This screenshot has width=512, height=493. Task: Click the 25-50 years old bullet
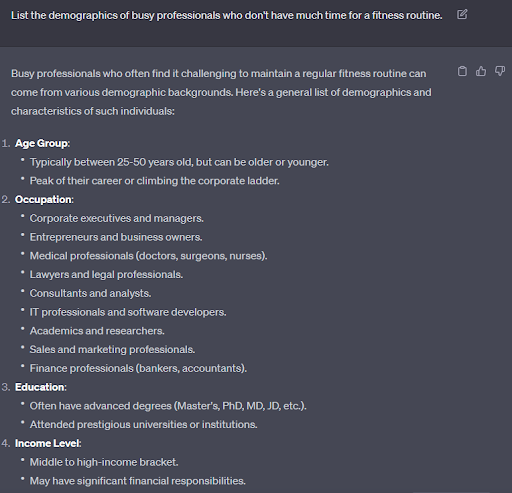coord(179,162)
